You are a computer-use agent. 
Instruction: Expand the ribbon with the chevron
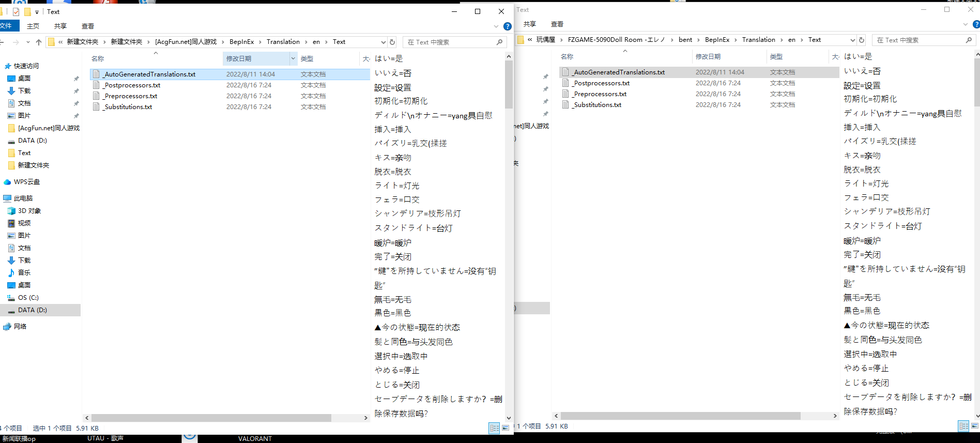click(x=496, y=26)
